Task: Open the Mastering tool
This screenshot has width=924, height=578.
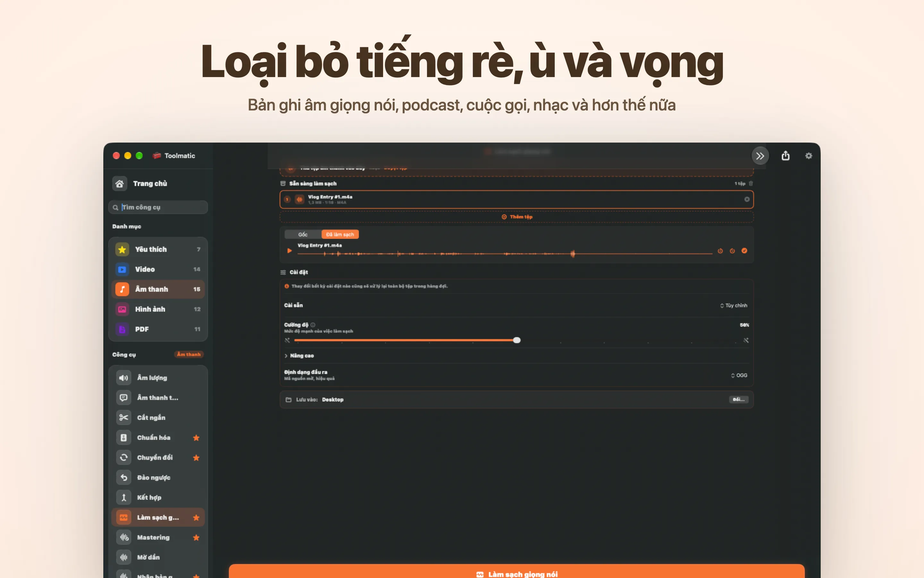Action: [x=158, y=538]
